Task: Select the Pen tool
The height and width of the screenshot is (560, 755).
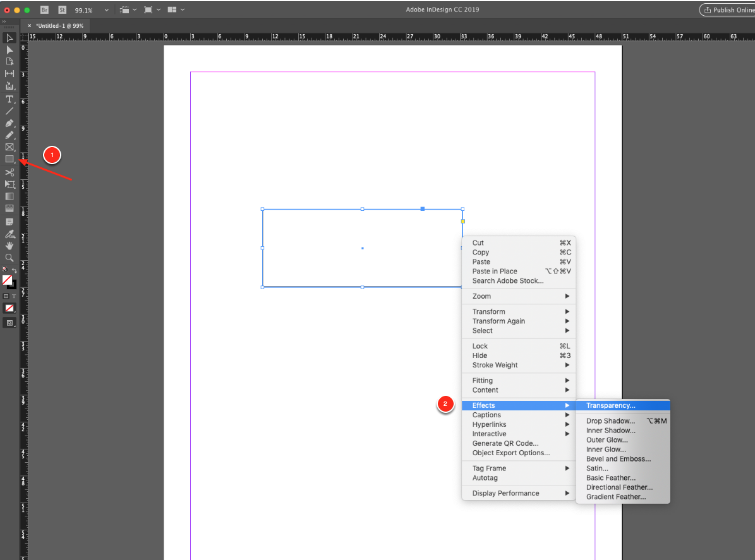Action: click(9, 123)
